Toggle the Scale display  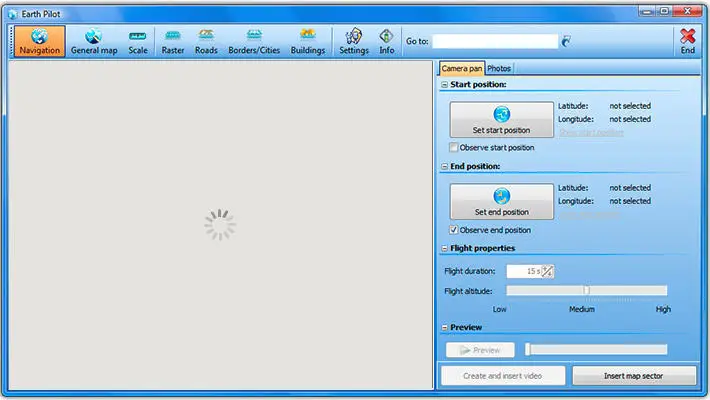click(x=138, y=41)
